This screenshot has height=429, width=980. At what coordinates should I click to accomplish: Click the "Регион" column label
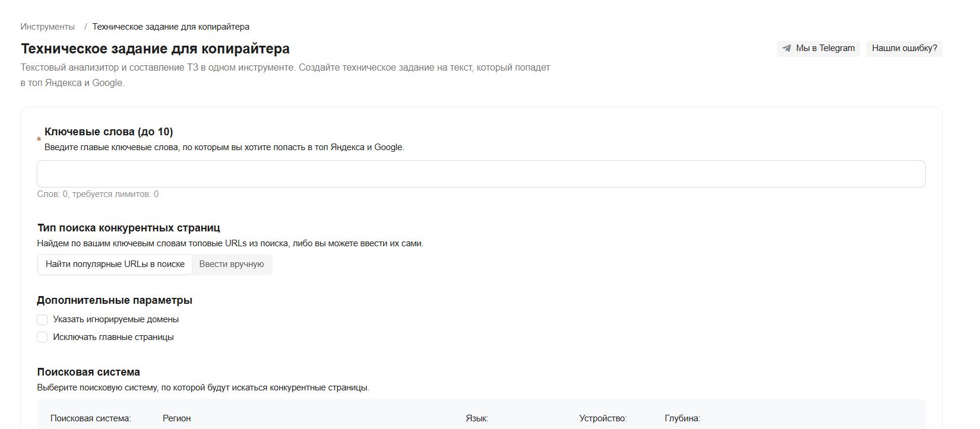click(176, 418)
